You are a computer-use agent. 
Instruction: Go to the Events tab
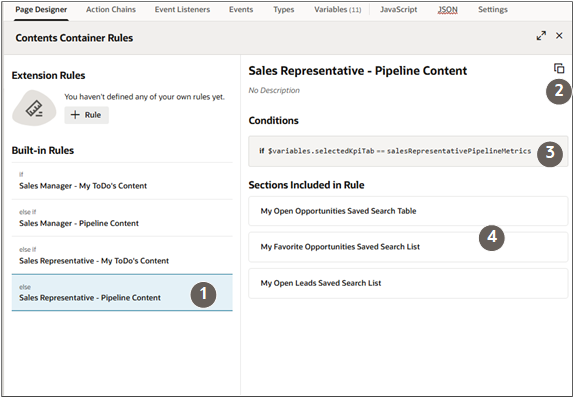(241, 10)
